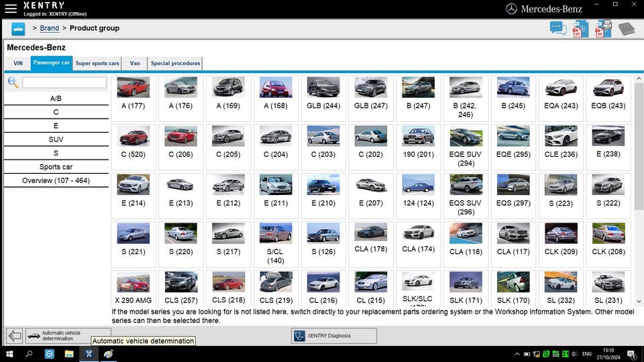Open the Super sports cars tab
Image resolution: width=644 pixels, height=362 pixels.
tap(97, 64)
